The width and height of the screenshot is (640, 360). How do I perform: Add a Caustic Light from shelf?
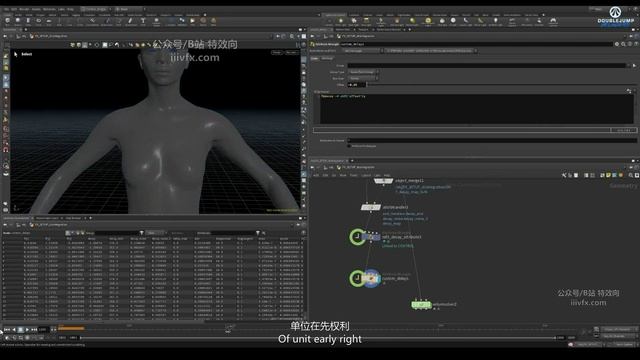(466, 21)
